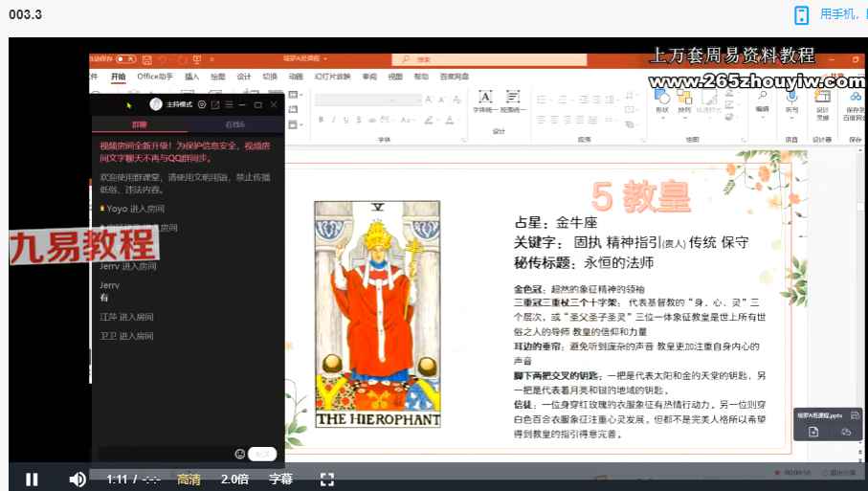Apply Bold formatting in the font group
868x491 pixels.
(321, 120)
